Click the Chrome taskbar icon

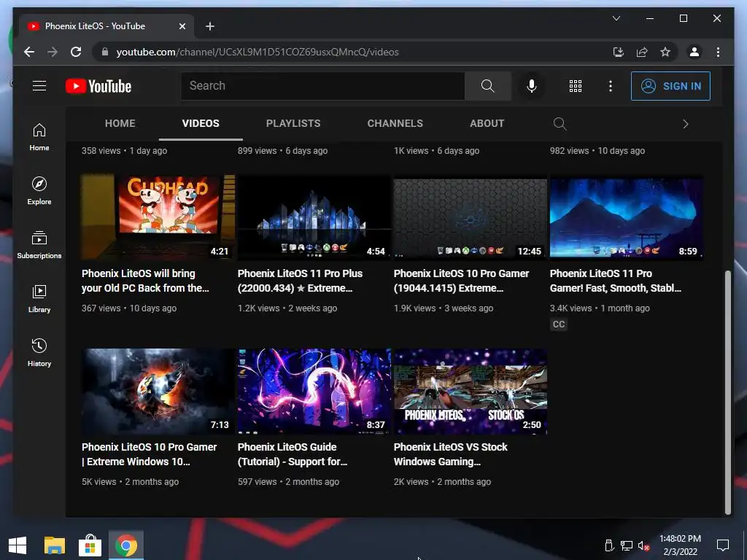[x=125, y=545]
